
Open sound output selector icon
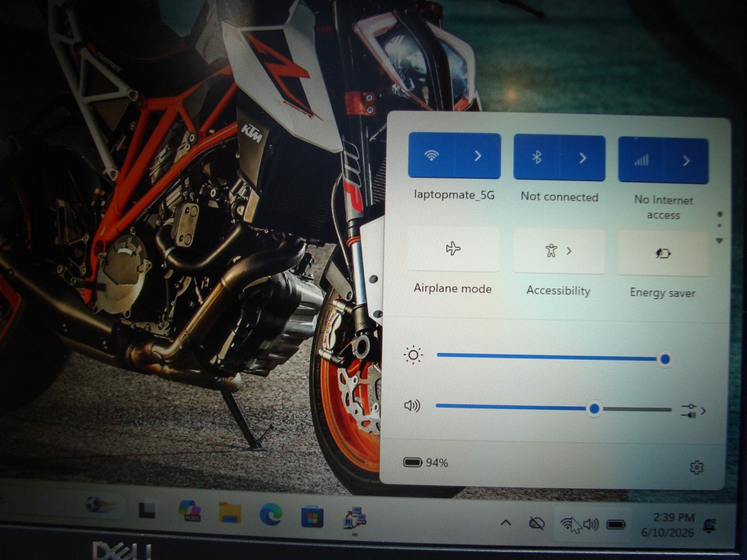pyautogui.click(x=693, y=411)
